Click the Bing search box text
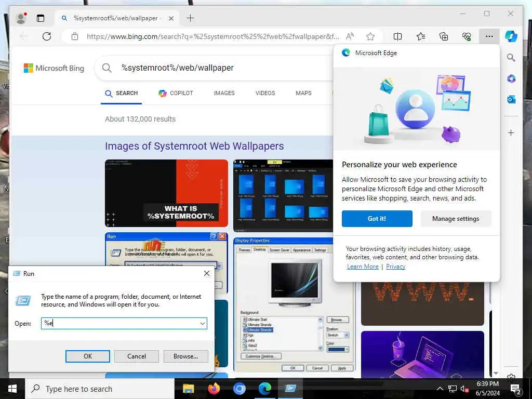 click(178, 68)
